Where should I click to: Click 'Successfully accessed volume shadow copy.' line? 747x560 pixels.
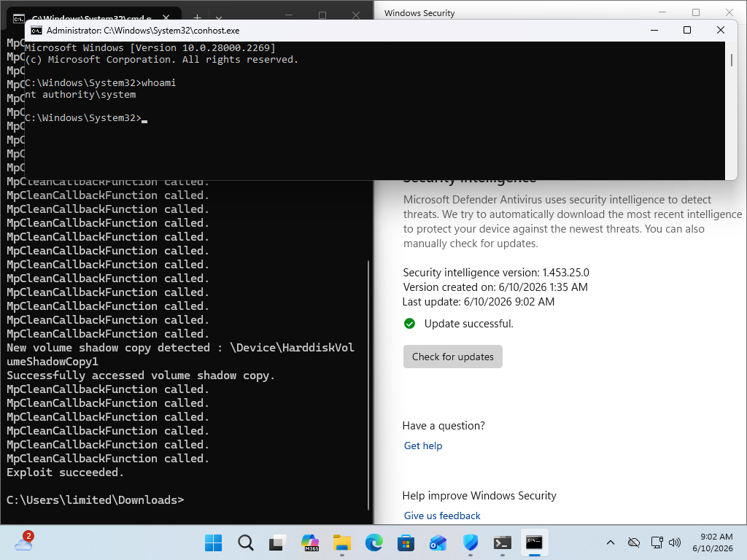[141, 376]
